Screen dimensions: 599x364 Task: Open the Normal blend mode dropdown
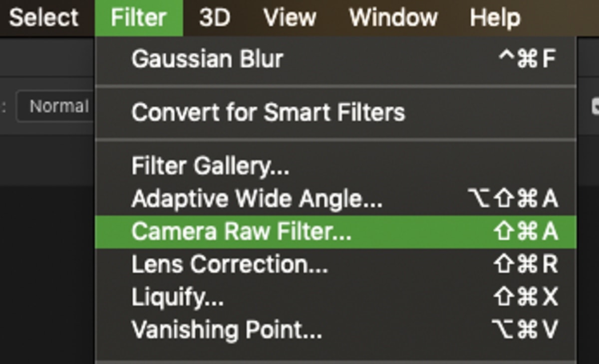click(x=55, y=106)
